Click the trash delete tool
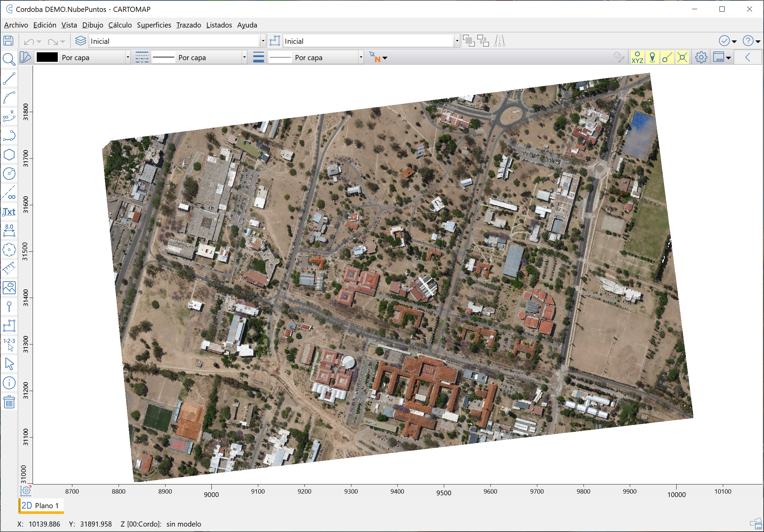The width and height of the screenshot is (764, 532). pos(9,402)
